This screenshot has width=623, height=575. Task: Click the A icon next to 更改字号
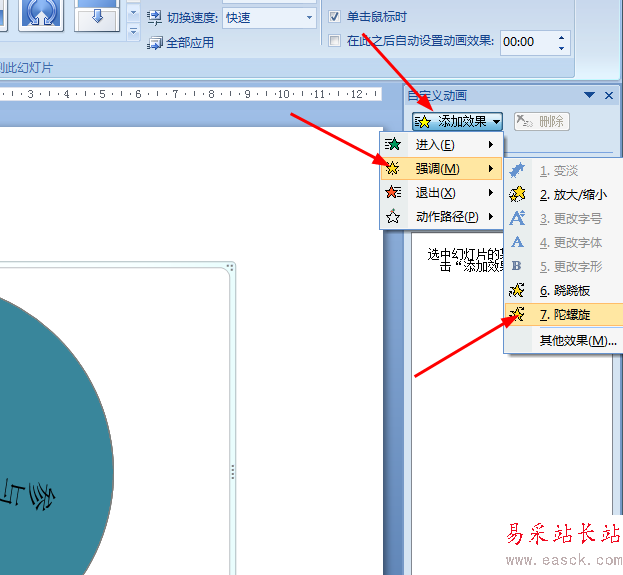pos(517,218)
